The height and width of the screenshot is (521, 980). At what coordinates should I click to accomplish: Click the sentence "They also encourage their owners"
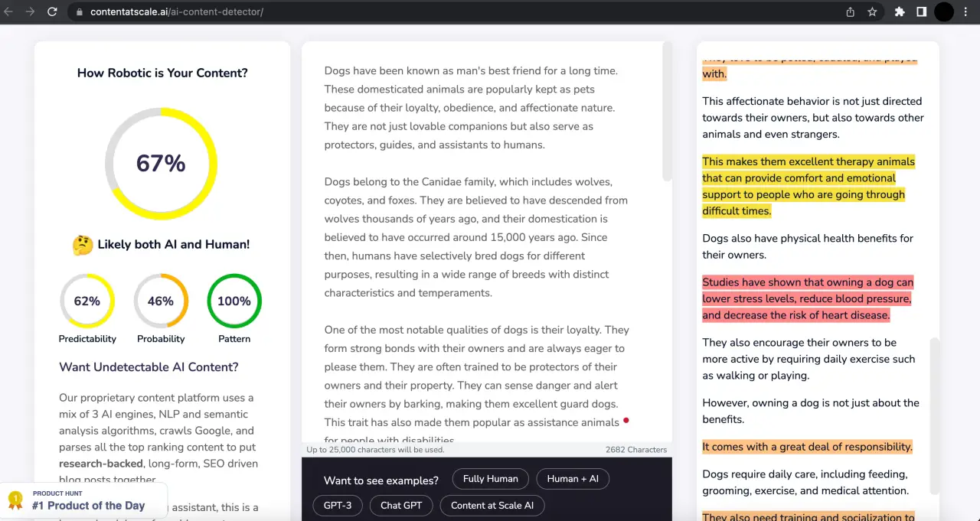click(808, 359)
